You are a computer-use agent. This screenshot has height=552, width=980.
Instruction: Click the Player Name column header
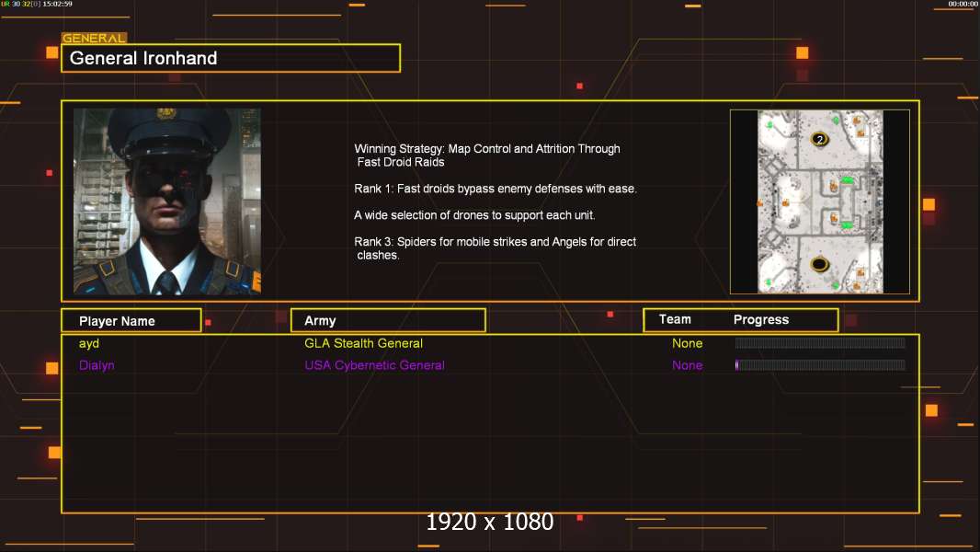coord(131,321)
